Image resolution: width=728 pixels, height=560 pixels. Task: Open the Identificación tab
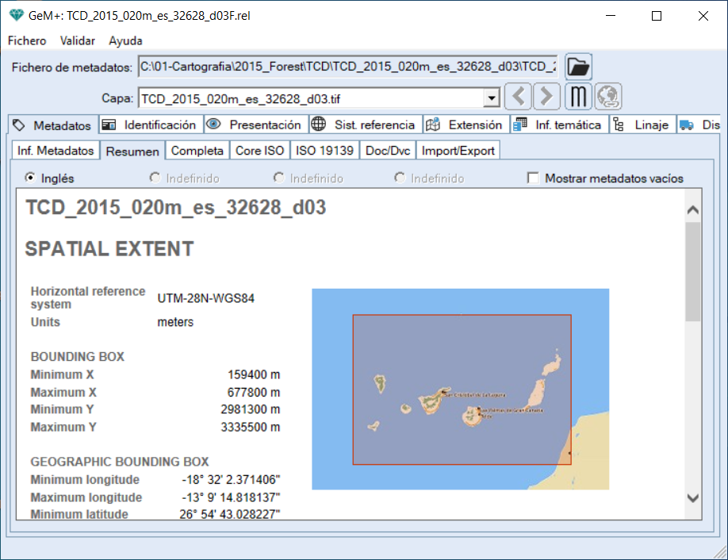(151, 125)
